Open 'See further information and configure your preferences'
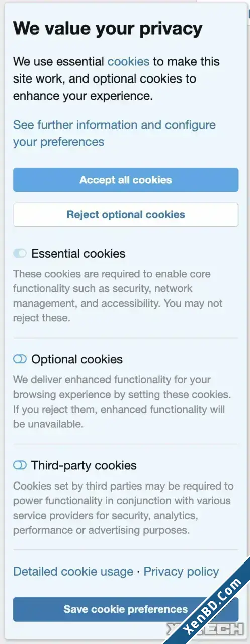 114,133
